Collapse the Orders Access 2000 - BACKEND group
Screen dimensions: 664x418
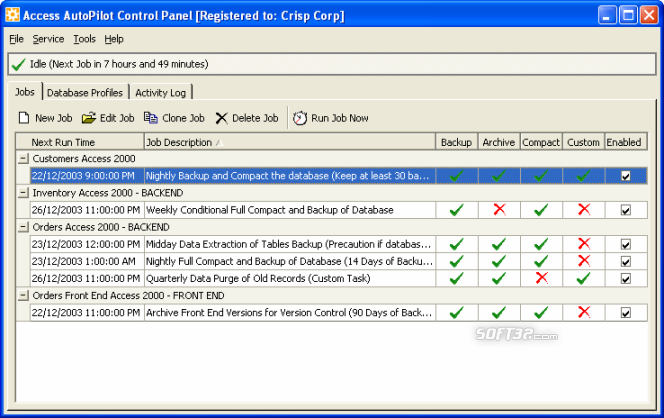click(x=23, y=227)
